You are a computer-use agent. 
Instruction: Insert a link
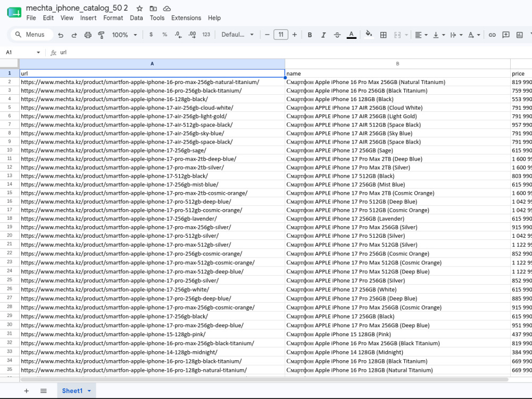[x=492, y=35]
